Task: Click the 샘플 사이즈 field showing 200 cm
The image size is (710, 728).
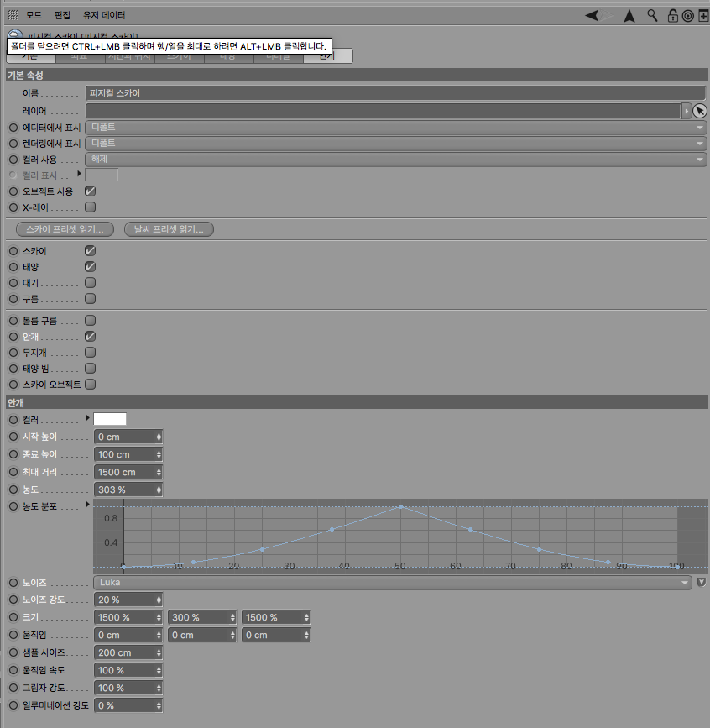Action: [x=128, y=652]
